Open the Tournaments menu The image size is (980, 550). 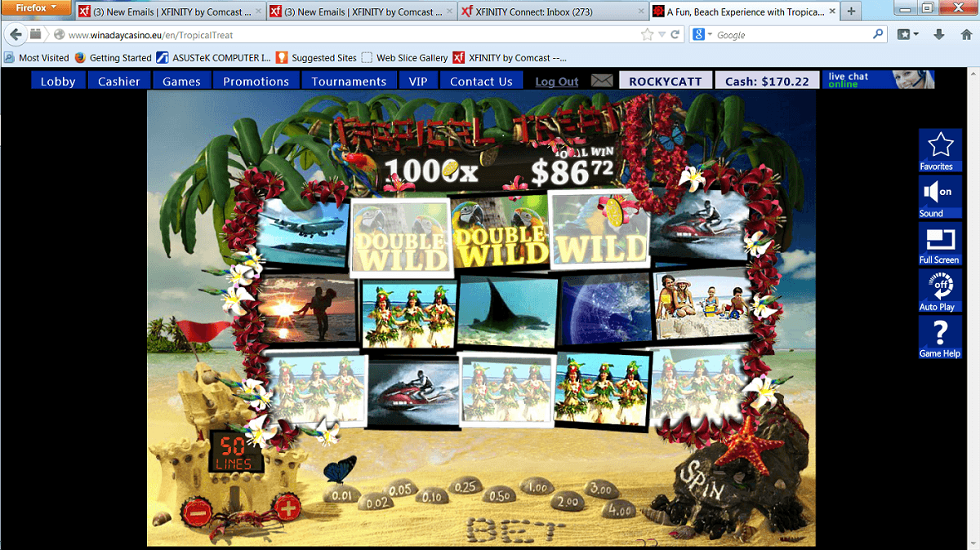(x=349, y=81)
